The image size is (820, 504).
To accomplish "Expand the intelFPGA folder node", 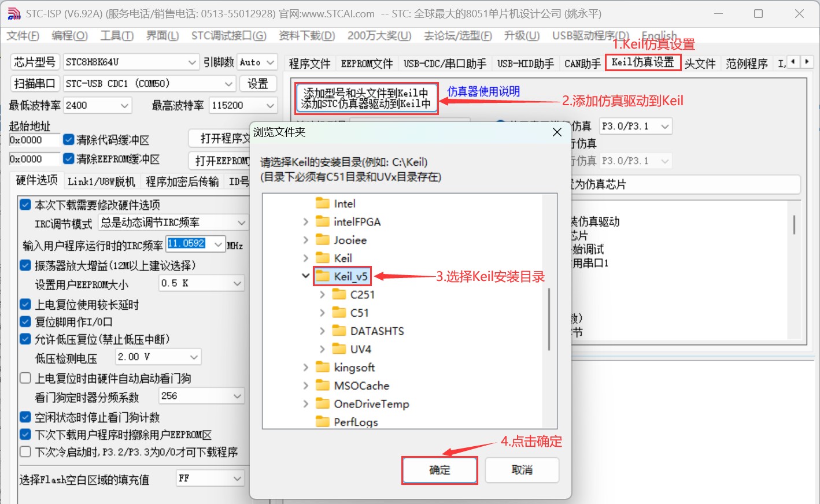I will [306, 221].
